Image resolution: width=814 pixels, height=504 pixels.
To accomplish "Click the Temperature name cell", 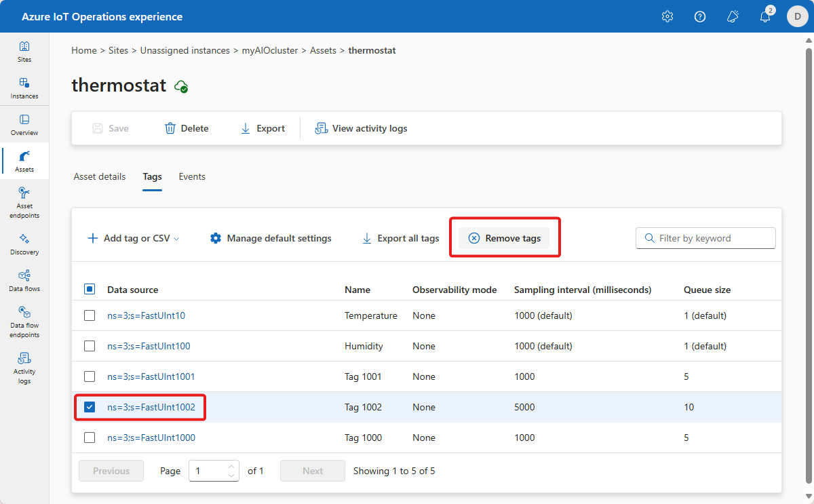I will [371, 315].
